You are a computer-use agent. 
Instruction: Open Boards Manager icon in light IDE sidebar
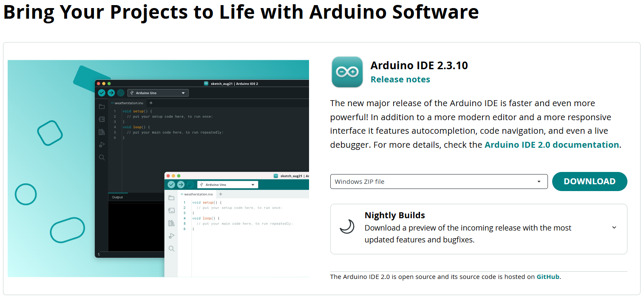click(x=171, y=211)
